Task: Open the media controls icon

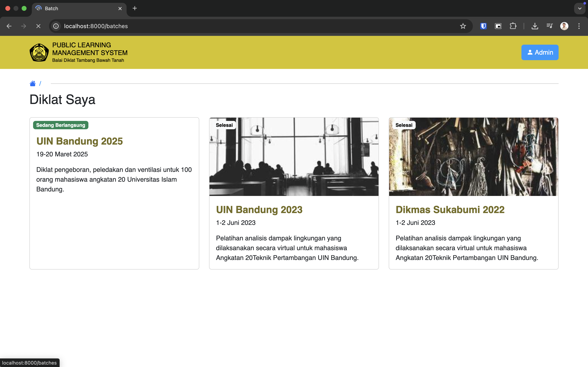Action: point(549,26)
